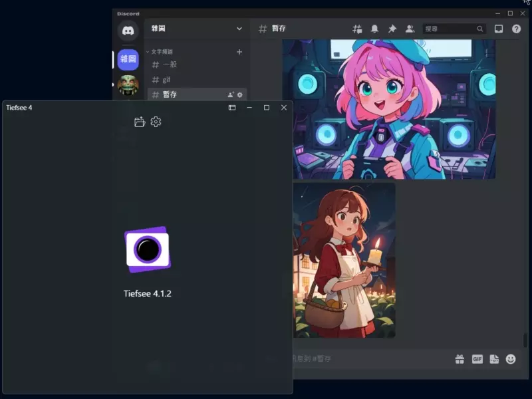This screenshot has height=399, width=532.
Task: Open Tiefsee settings gear icon
Action: 156,122
